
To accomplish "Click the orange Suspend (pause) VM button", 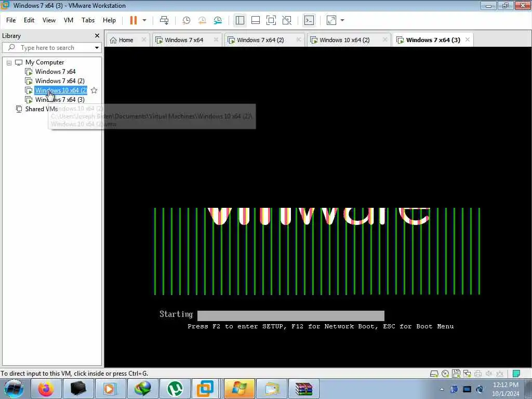I will (134, 20).
